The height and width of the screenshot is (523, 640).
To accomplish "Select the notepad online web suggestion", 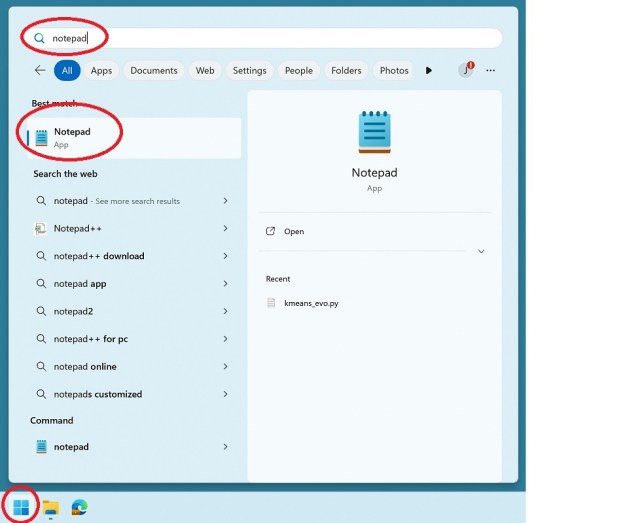I will [x=85, y=367].
